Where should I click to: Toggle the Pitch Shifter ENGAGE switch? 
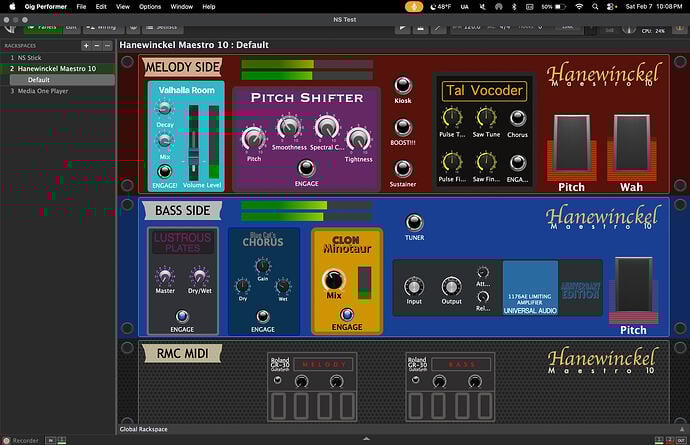point(306,168)
